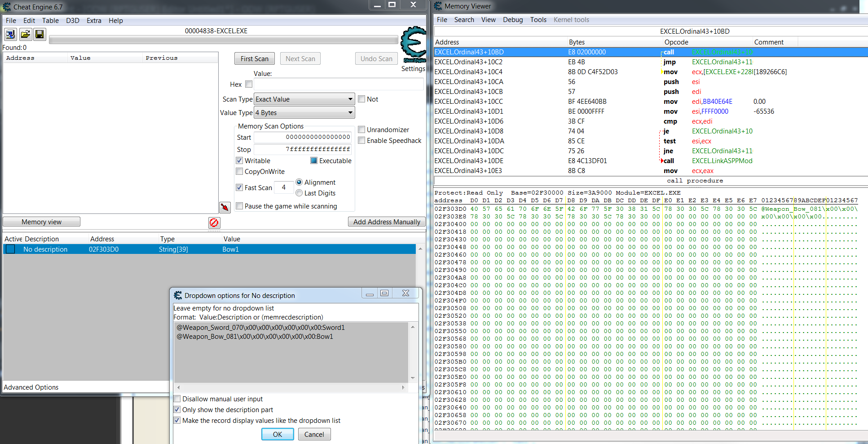Toggle the Active freeze box for Bow1 row
The width and height of the screenshot is (868, 444).
10,249
